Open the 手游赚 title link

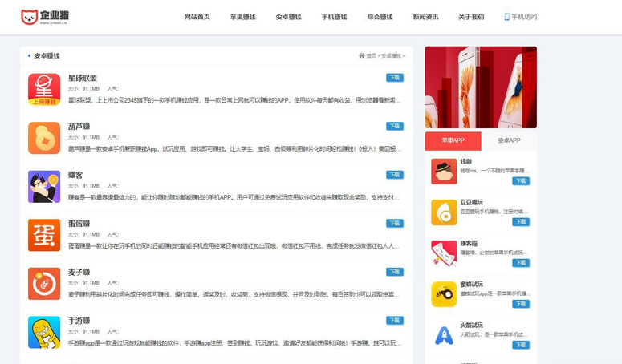pos(79,321)
